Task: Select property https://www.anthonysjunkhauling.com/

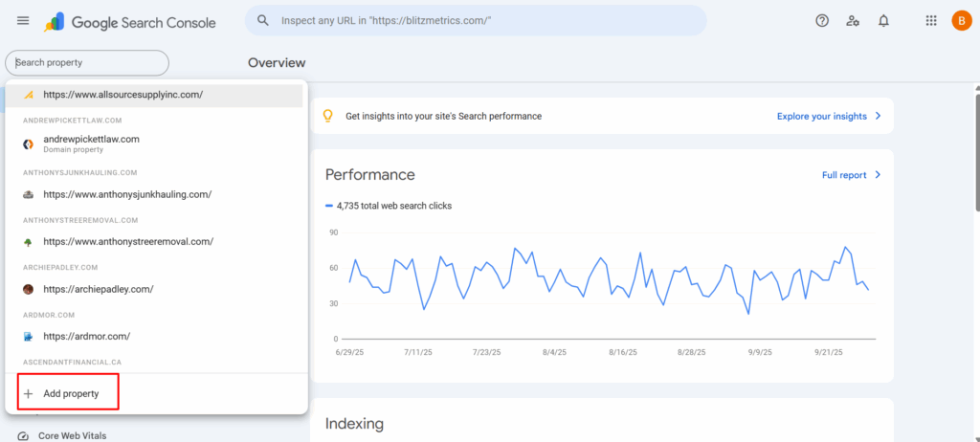Action: pos(156,194)
